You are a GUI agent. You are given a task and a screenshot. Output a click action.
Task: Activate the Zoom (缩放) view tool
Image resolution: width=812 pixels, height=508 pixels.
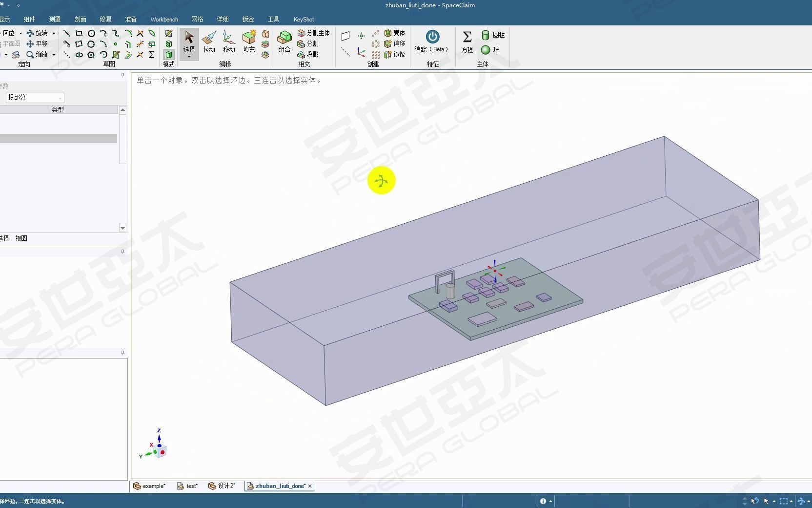37,55
